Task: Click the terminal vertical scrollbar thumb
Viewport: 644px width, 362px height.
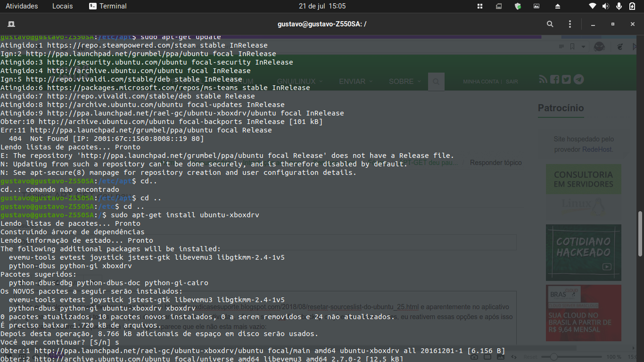Action: click(640, 233)
